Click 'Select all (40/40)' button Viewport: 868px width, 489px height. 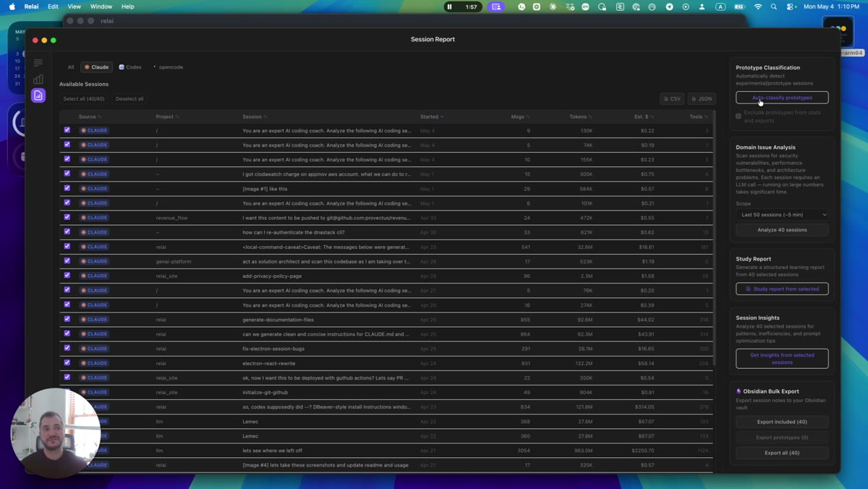pyautogui.click(x=84, y=98)
